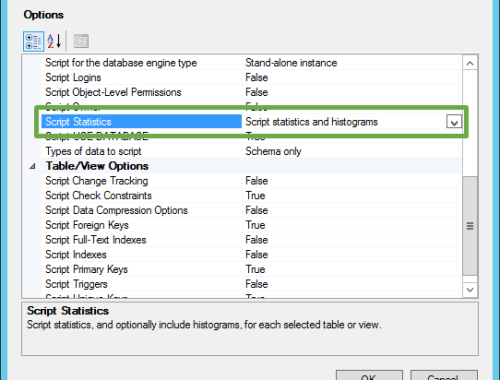Click the OK button

pos(369,376)
